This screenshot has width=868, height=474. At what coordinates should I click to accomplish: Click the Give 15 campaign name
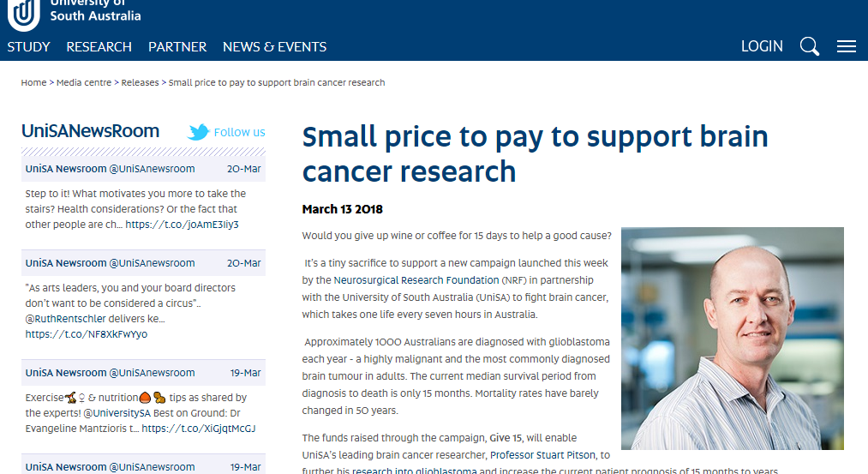506,438
